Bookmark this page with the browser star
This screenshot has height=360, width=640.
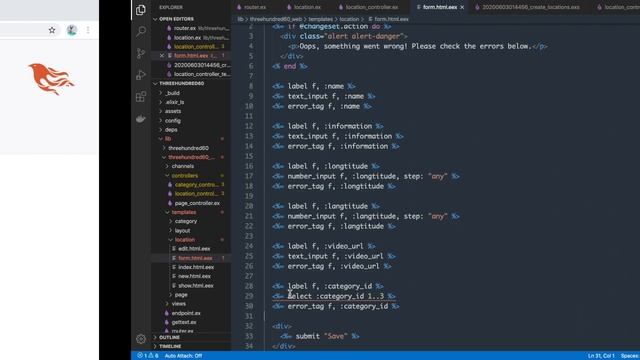(x=52, y=30)
